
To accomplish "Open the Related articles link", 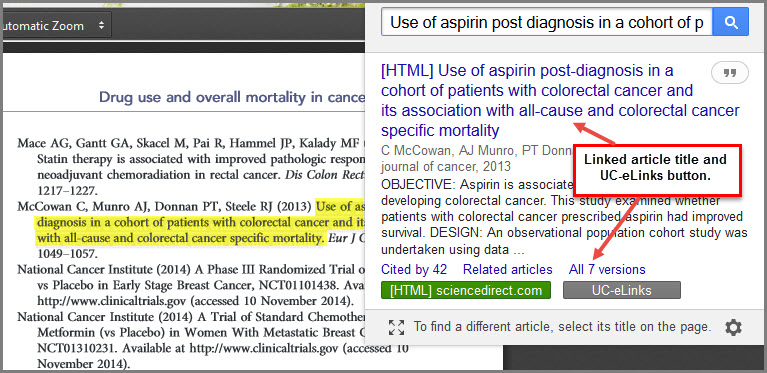I will point(508,269).
